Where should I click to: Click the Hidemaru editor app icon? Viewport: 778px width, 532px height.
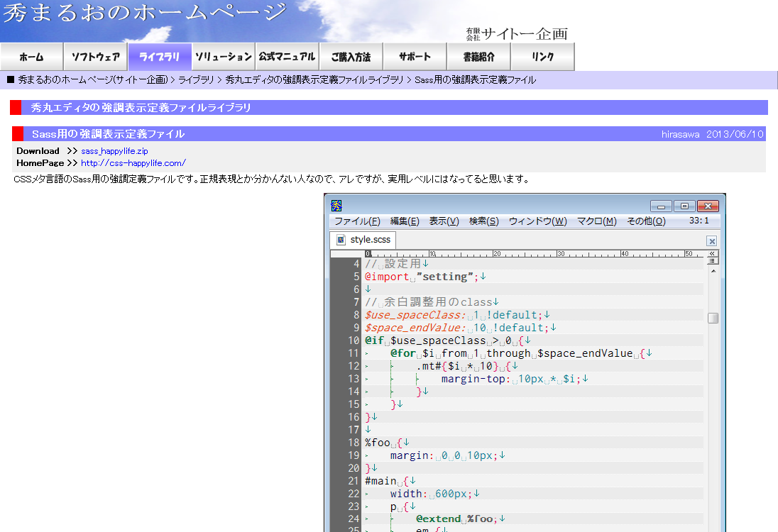click(x=337, y=206)
